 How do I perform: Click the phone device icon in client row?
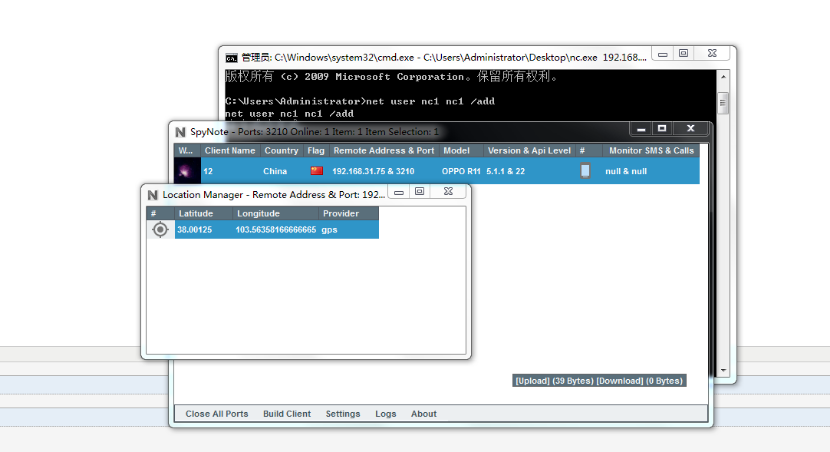tap(585, 171)
